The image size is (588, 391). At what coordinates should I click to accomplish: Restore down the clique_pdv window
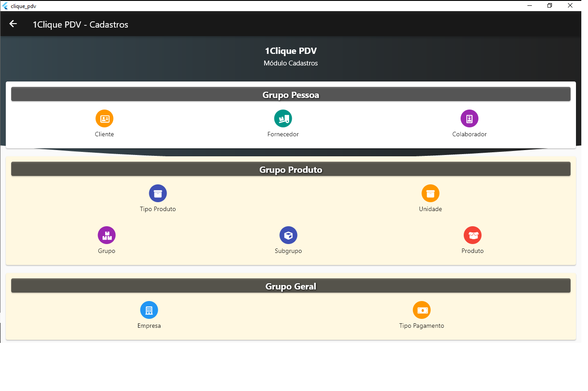[x=550, y=6]
